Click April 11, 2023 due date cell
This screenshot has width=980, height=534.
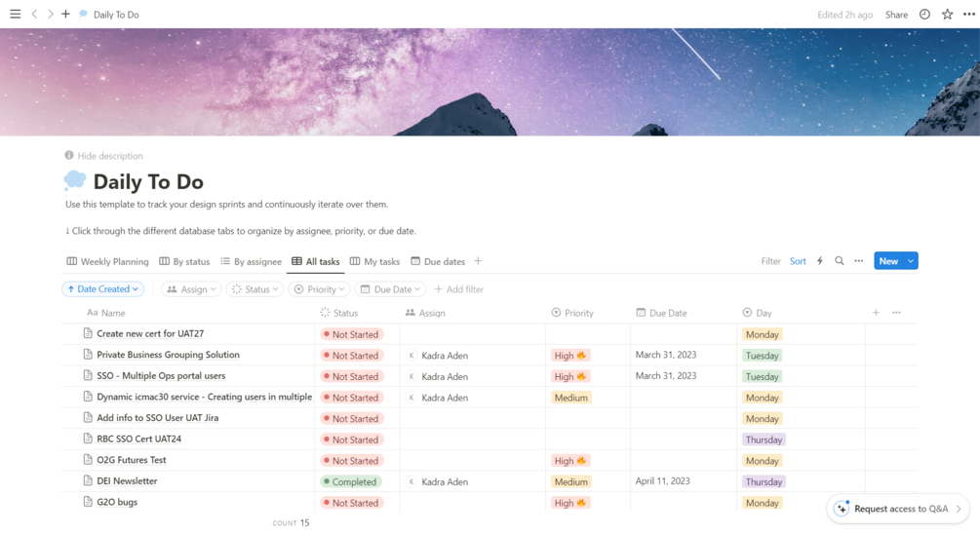tap(662, 481)
